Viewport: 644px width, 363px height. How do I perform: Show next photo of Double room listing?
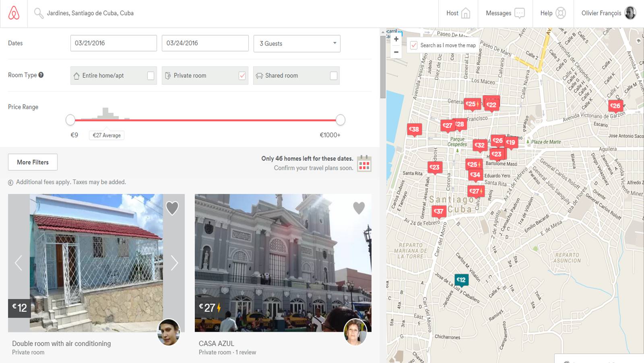click(x=174, y=263)
